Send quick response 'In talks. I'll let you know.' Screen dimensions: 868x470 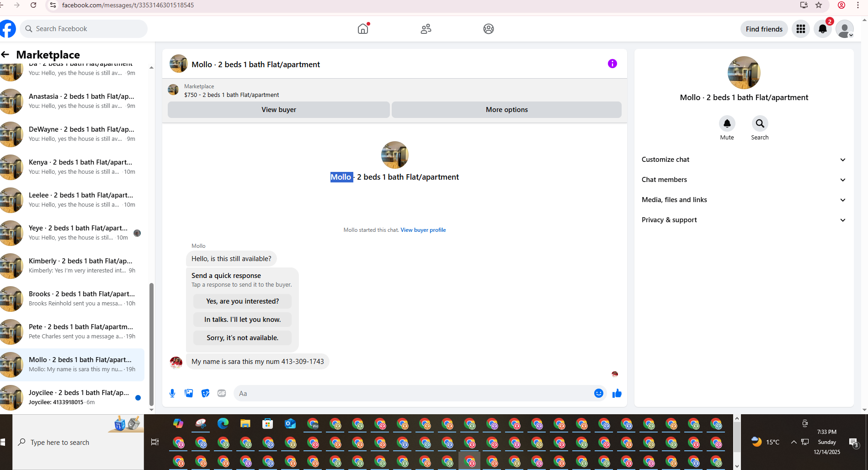242,320
